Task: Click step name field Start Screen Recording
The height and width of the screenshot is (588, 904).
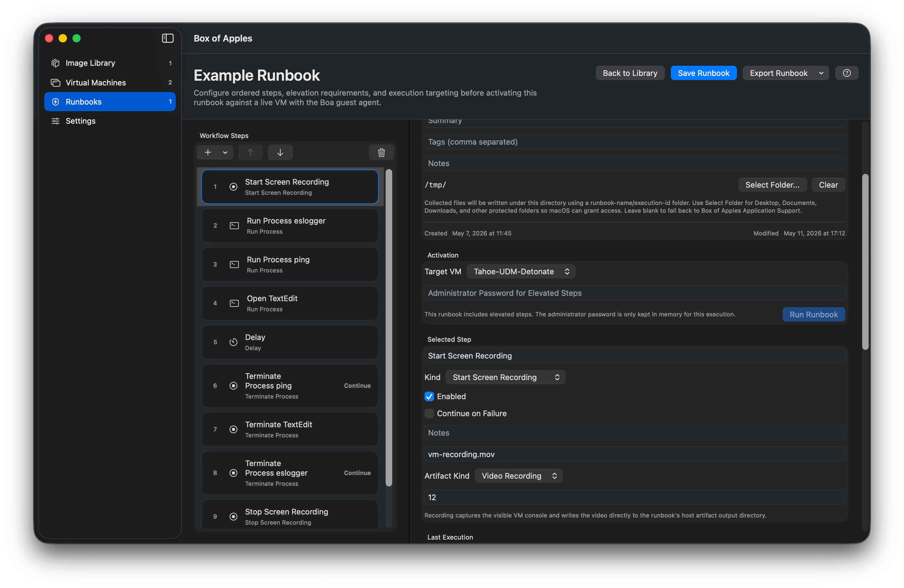Action: pos(635,356)
